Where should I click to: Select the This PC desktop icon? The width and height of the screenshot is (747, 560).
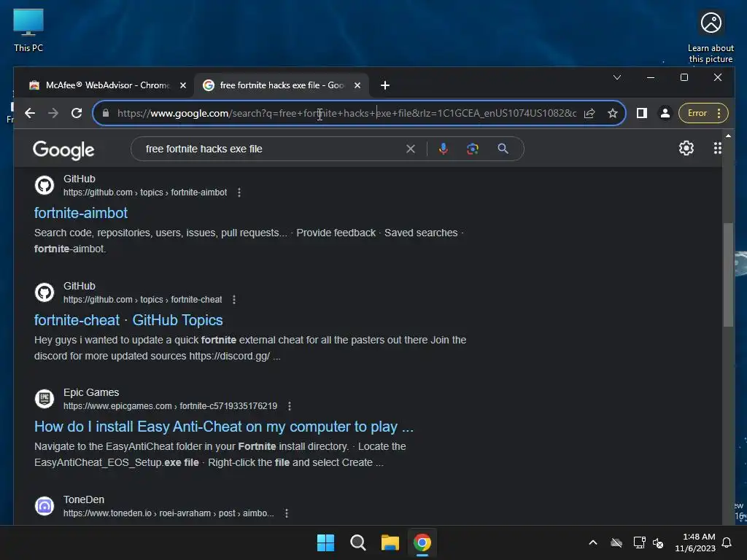coord(28,31)
